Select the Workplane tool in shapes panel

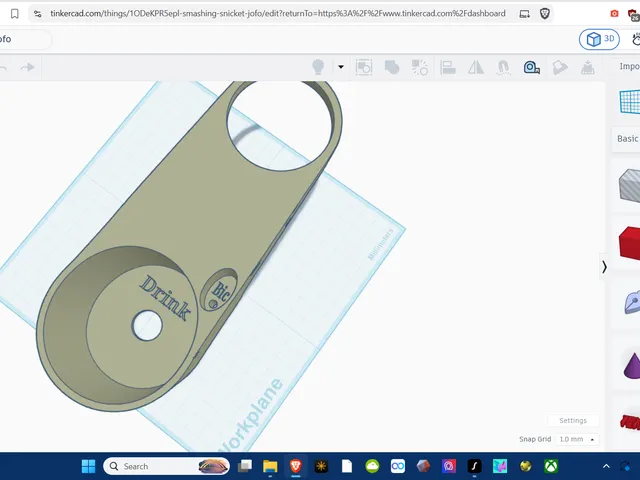point(630,101)
